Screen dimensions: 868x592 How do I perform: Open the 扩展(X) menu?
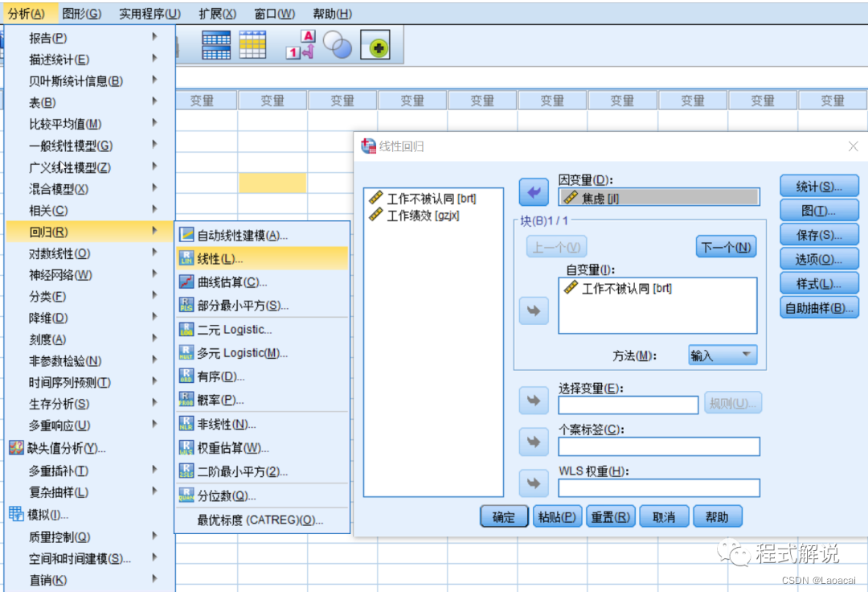(218, 14)
